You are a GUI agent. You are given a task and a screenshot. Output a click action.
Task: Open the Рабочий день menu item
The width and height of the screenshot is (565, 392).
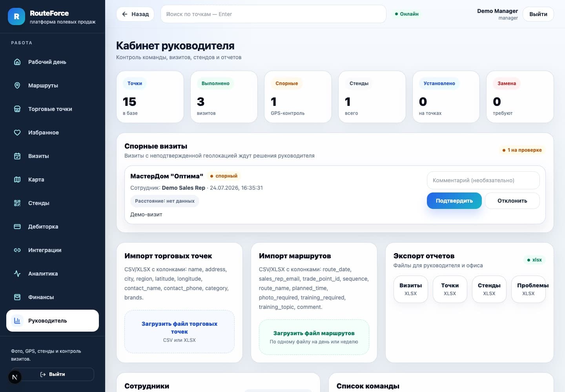point(53,62)
